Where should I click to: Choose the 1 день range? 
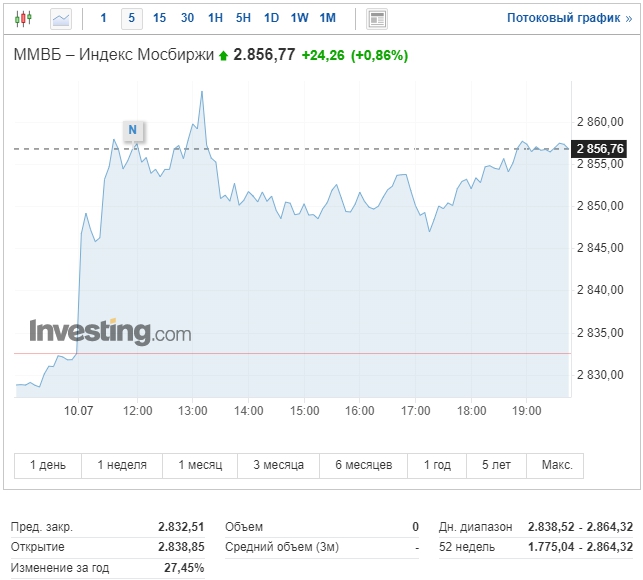pos(48,465)
